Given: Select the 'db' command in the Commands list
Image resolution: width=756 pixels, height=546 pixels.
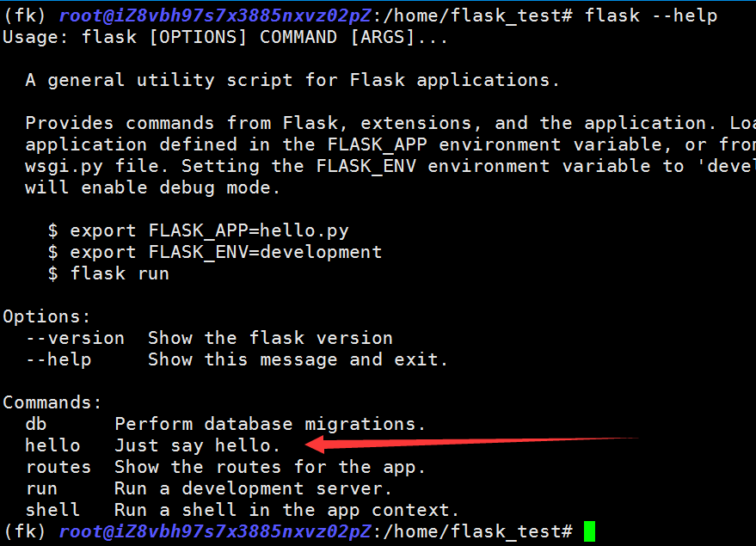Looking at the screenshot, I should (36, 424).
